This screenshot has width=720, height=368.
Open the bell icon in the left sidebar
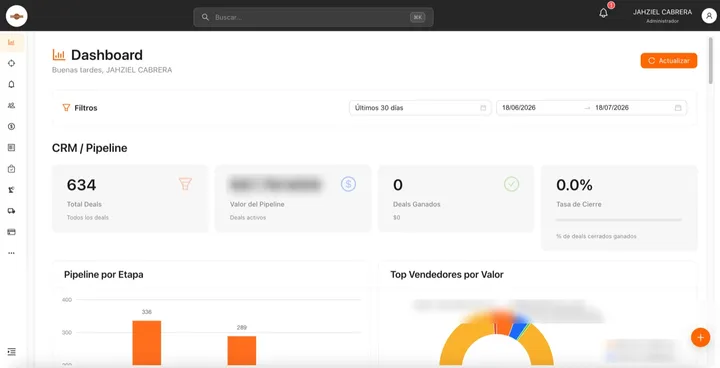coord(11,85)
